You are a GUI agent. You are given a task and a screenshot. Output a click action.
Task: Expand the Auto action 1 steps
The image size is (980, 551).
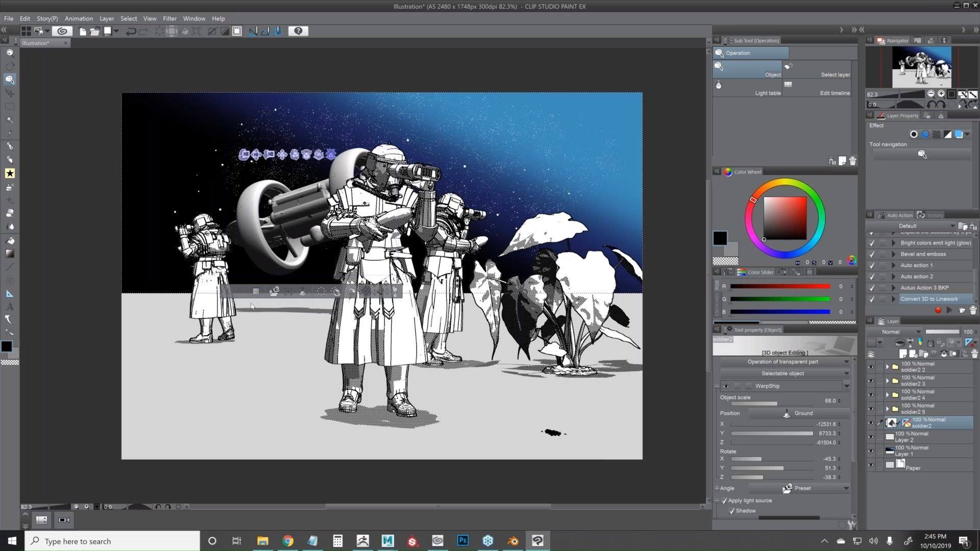894,265
